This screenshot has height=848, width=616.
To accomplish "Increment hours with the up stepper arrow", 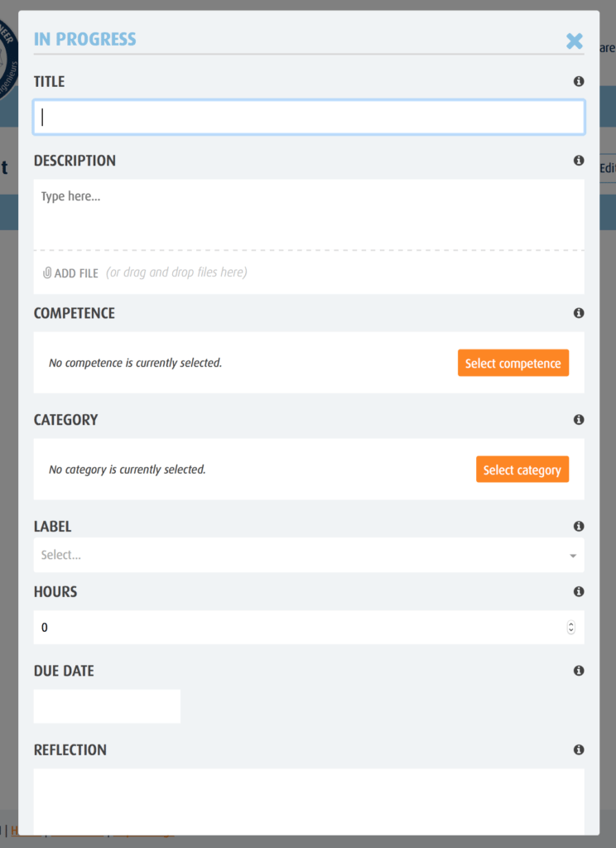I will 570,624.
